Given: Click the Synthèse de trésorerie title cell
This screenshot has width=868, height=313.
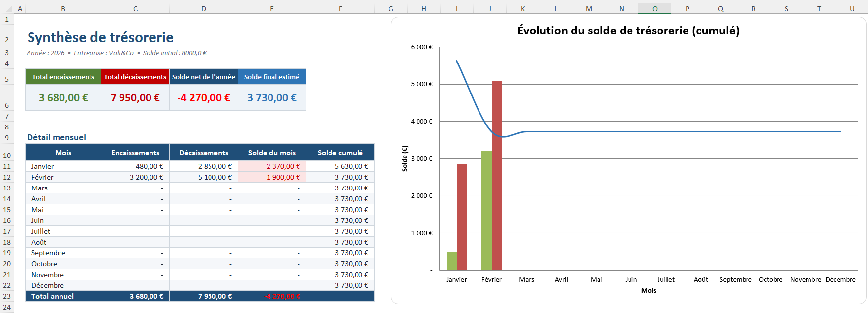Looking at the screenshot, I should [x=100, y=37].
